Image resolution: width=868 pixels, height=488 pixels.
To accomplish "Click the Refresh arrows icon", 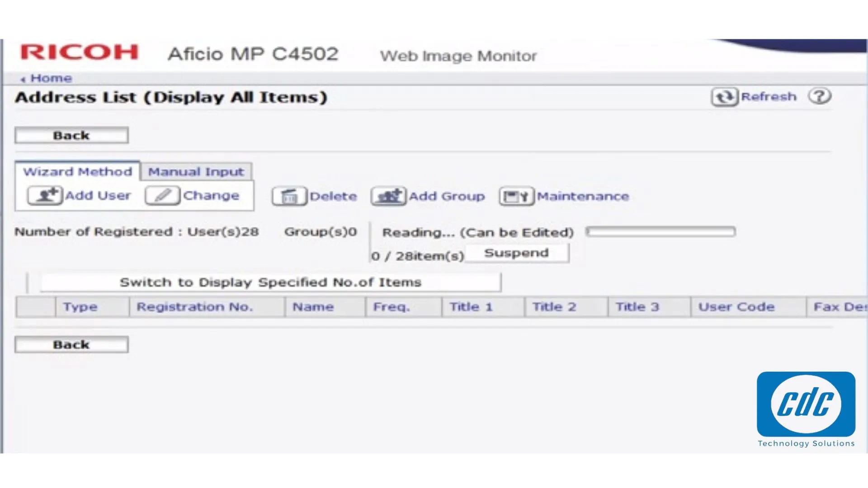I will coord(725,97).
